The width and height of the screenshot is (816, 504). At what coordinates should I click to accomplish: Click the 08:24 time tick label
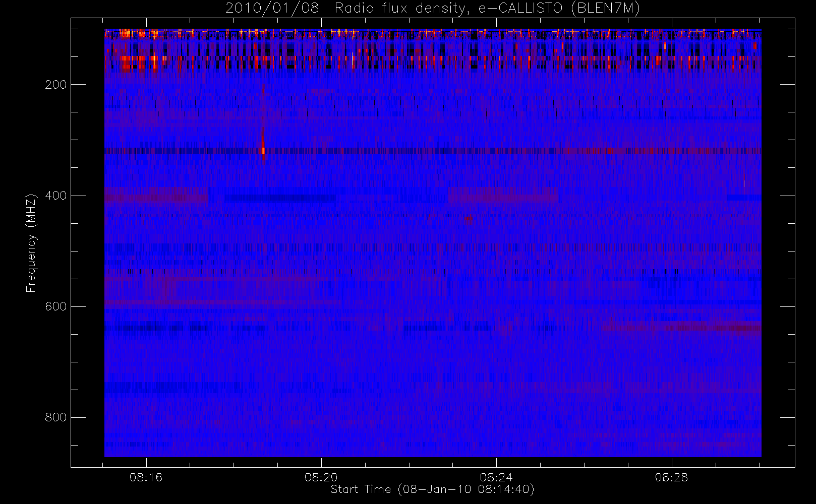click(x=496, y=477)
